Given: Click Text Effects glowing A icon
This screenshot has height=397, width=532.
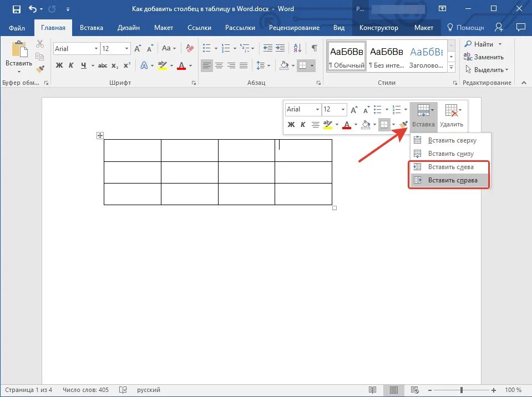Looking at the screenshot, I should [144, 65].
